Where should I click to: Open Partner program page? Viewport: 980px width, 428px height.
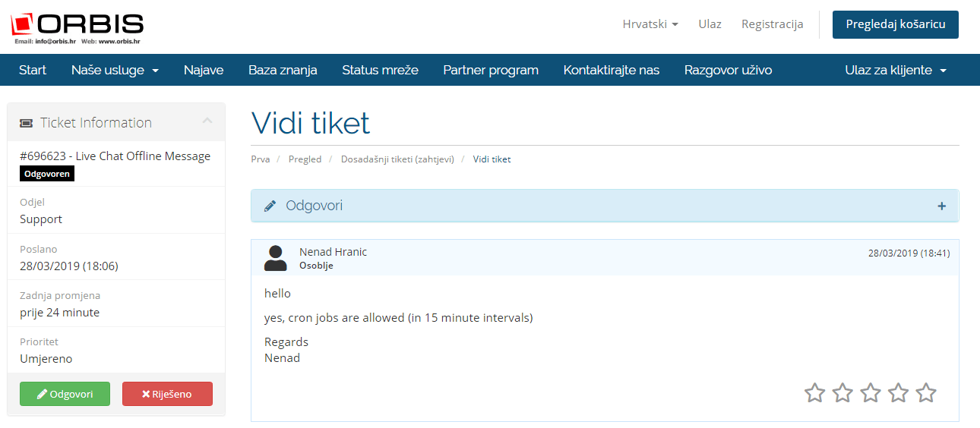click(x=491, y=70)
